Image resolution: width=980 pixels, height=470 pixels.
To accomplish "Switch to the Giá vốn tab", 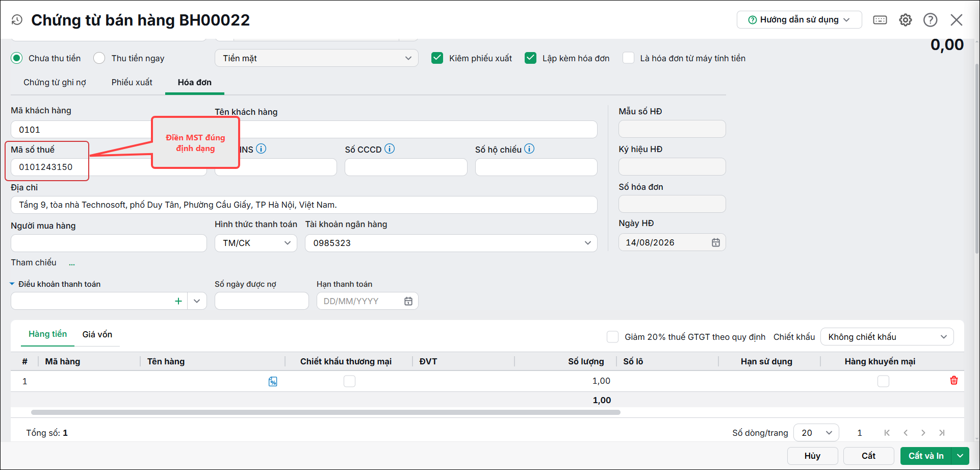I will (97, 334).
